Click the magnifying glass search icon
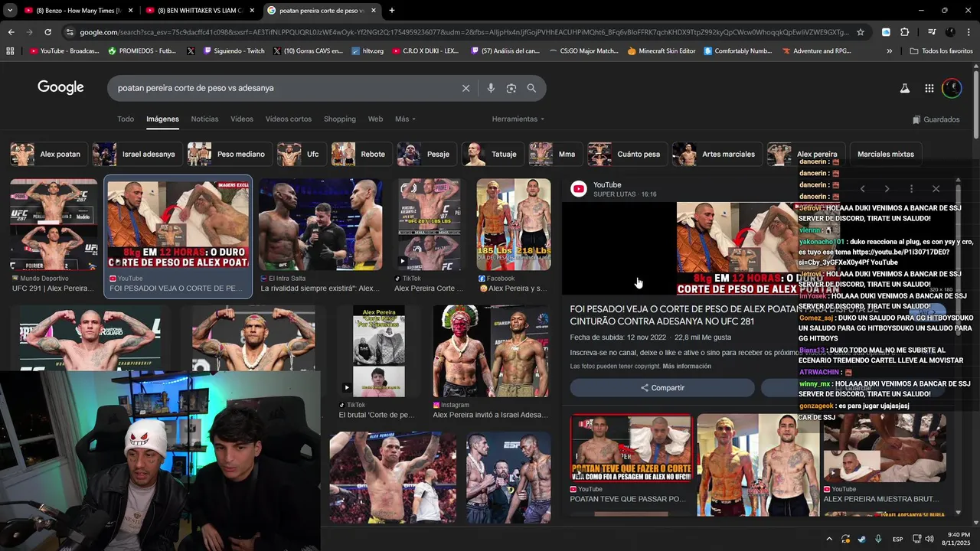980x551 pixels. (531, 88)
